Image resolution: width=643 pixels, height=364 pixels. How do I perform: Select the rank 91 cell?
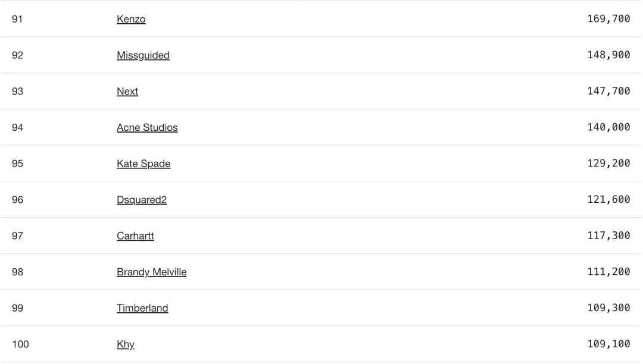[x=17, y=19]
